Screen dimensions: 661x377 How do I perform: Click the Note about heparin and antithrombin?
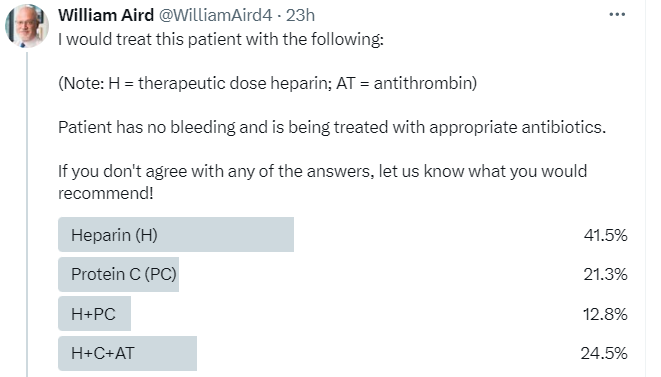[x=267, y=83]
